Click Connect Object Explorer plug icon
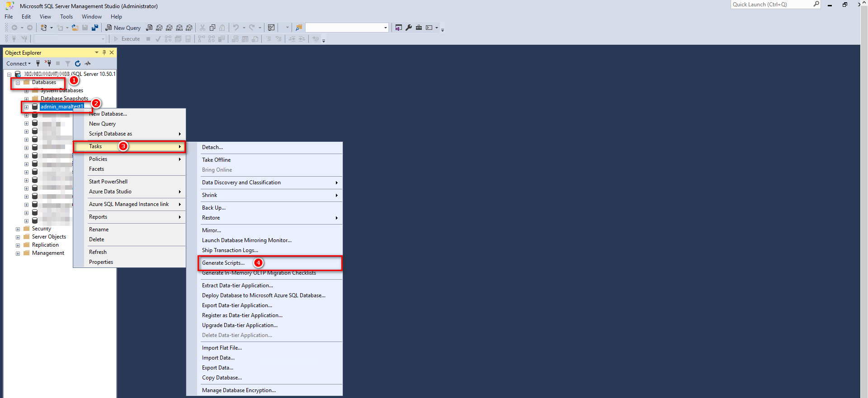This screenshot has height=398, width=868. 38,64
